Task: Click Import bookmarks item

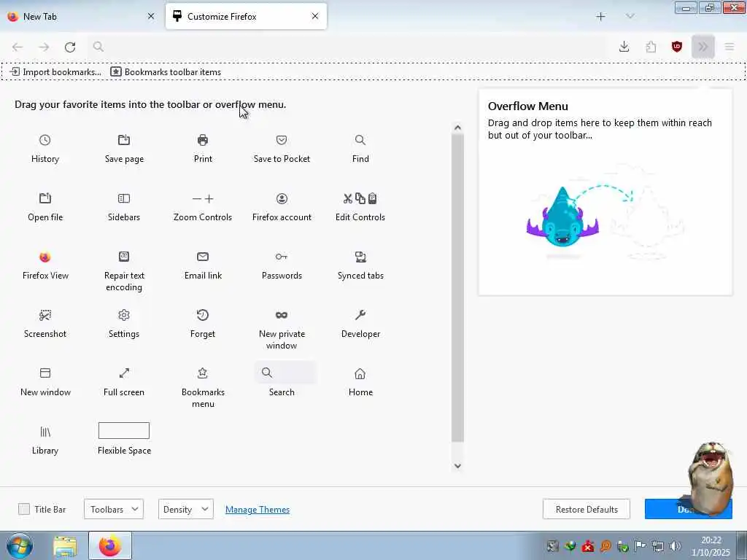Action: point(55,72)
